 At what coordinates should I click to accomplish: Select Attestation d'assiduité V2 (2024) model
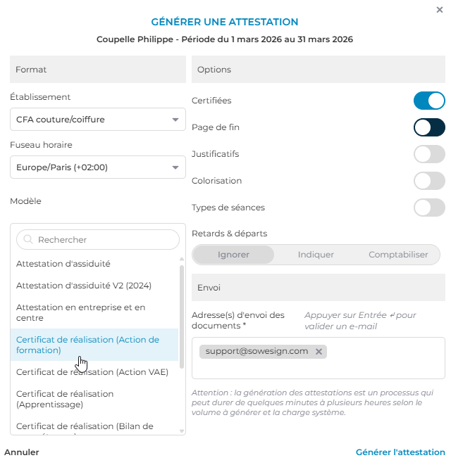pos(94,286)
